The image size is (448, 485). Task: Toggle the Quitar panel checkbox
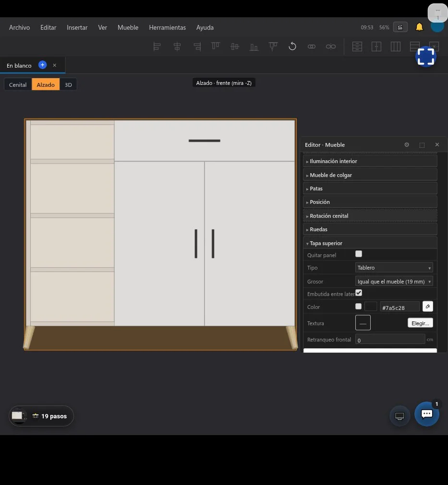click(x=359, y=254)
